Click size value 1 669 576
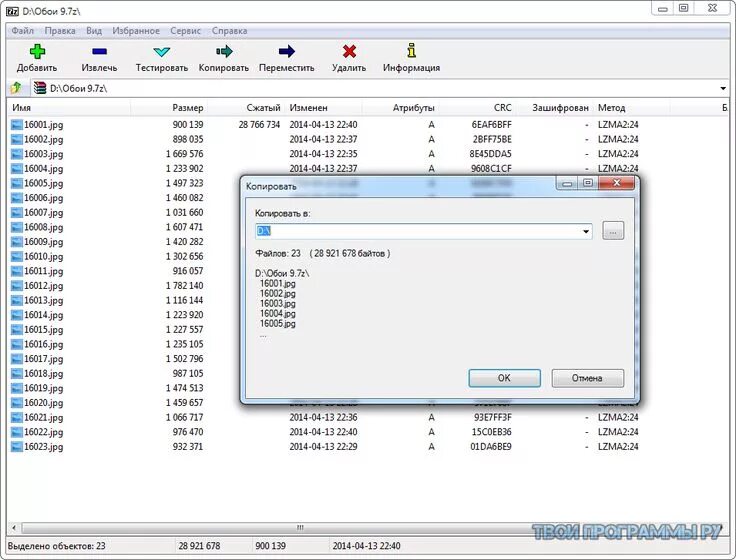This screenshot has height=560, width=736. (x=184, y=154)
